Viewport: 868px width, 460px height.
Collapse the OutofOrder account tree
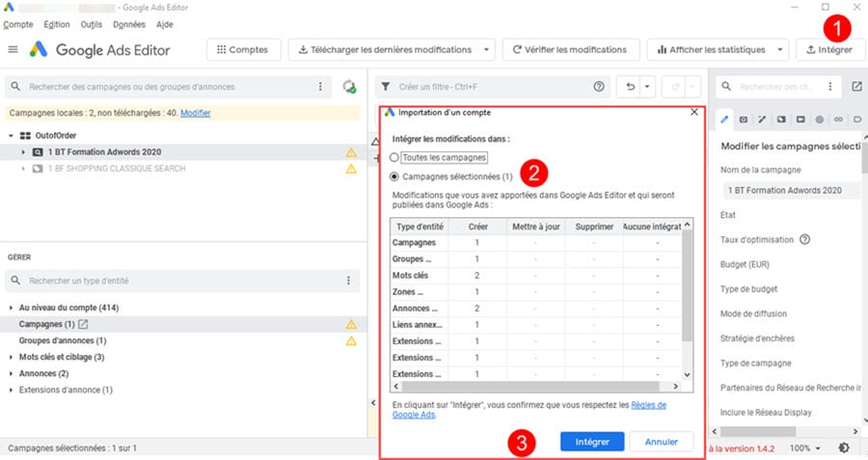point(11,136)
